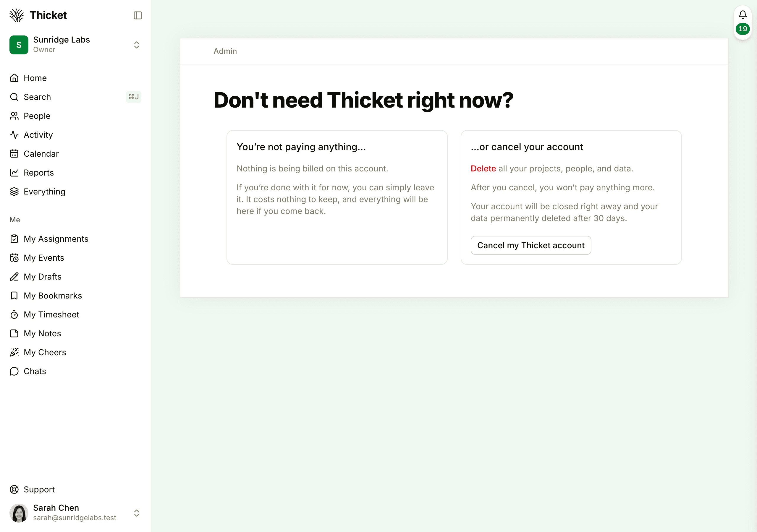Open My Assignments
Image resolution: width=757 pixels, height=532 pixels.
[x=75, y=239]
